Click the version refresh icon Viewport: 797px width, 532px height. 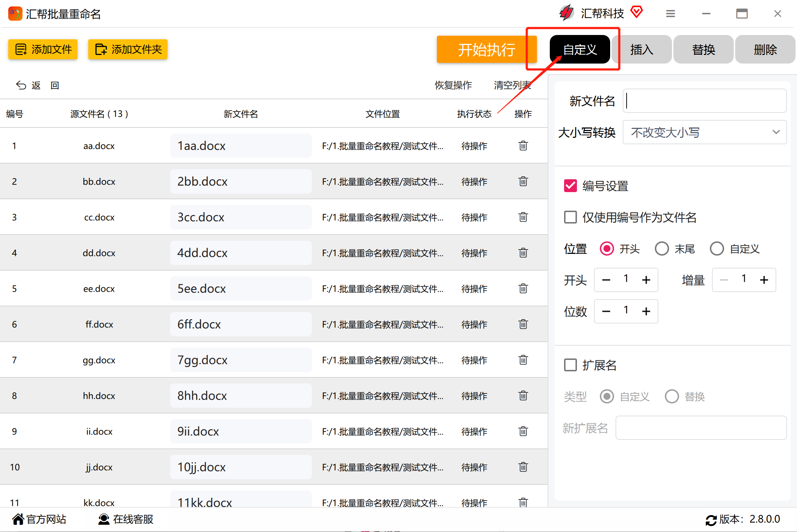(x=711, y=520)
